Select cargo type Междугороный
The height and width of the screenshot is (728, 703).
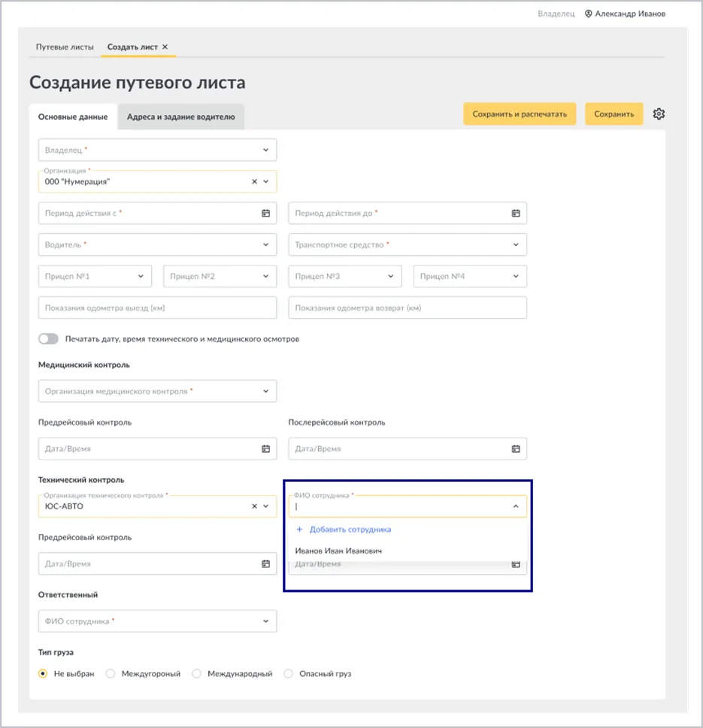(x=110, y=674)
